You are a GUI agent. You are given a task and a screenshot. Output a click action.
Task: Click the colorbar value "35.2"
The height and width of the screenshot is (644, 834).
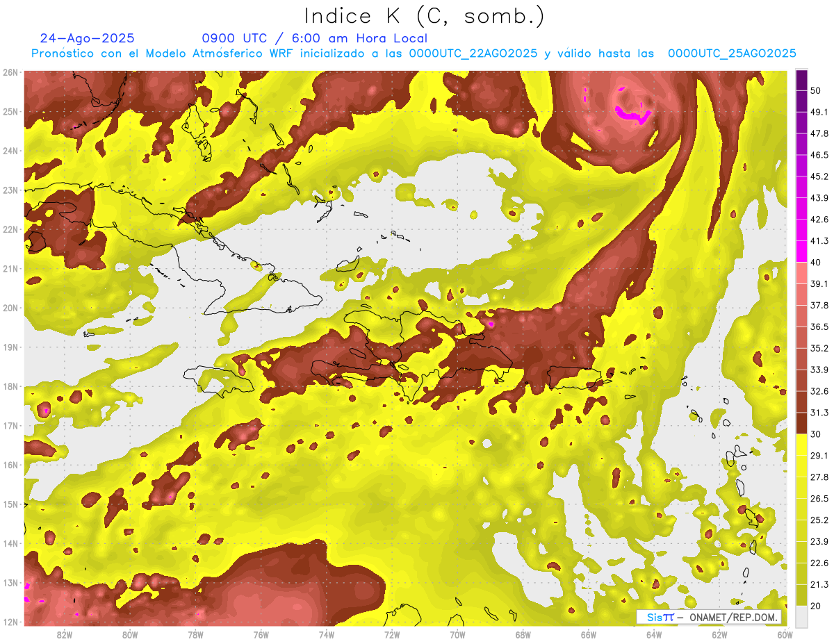click(819, 348)
